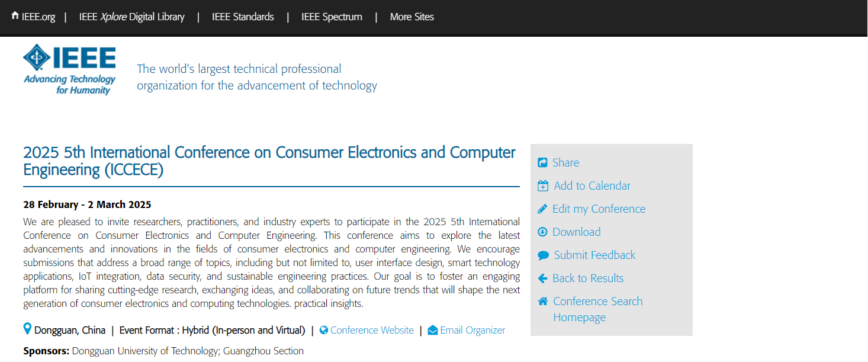Image resolution: width=868 pixels, height=362 pixels.
Task: Select the Download link
Action: (576, 232)
